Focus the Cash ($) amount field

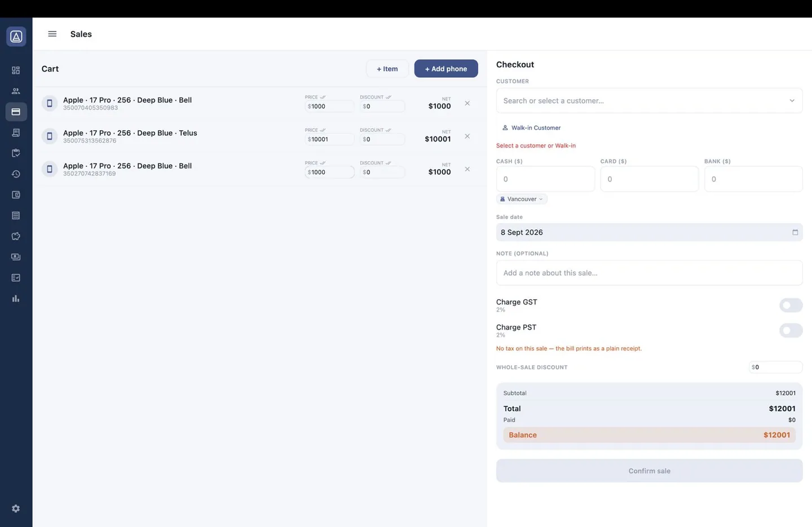pyautogui.click(x=545, y=179)
